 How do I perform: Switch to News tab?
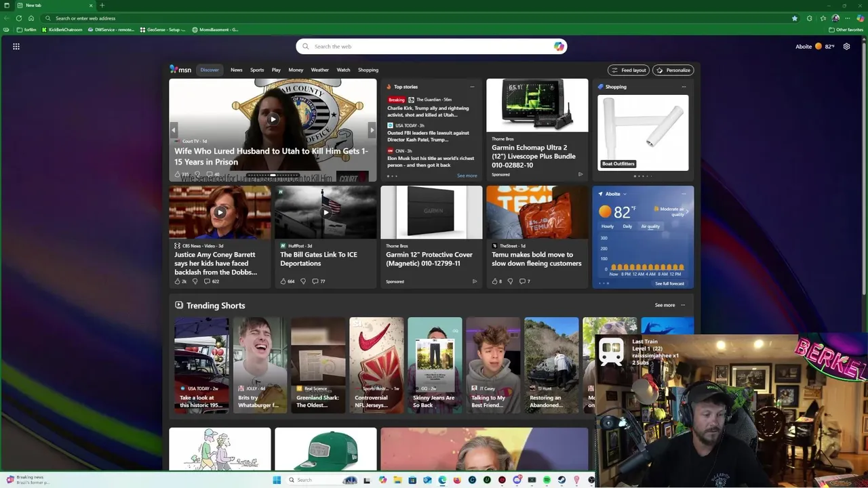[x=236, y=70]
